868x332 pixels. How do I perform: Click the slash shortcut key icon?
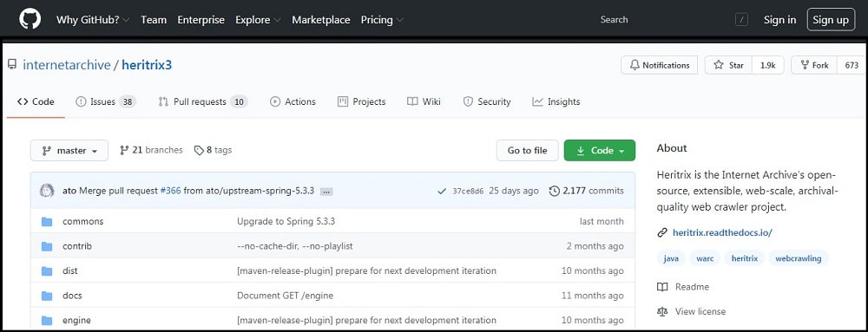click(741, 20)
